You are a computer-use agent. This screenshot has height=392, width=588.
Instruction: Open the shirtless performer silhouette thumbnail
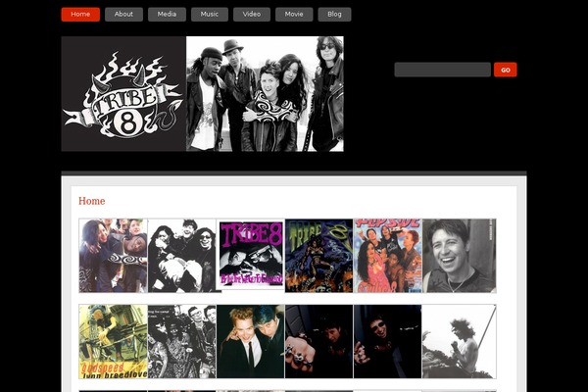[x=460, y=341]
